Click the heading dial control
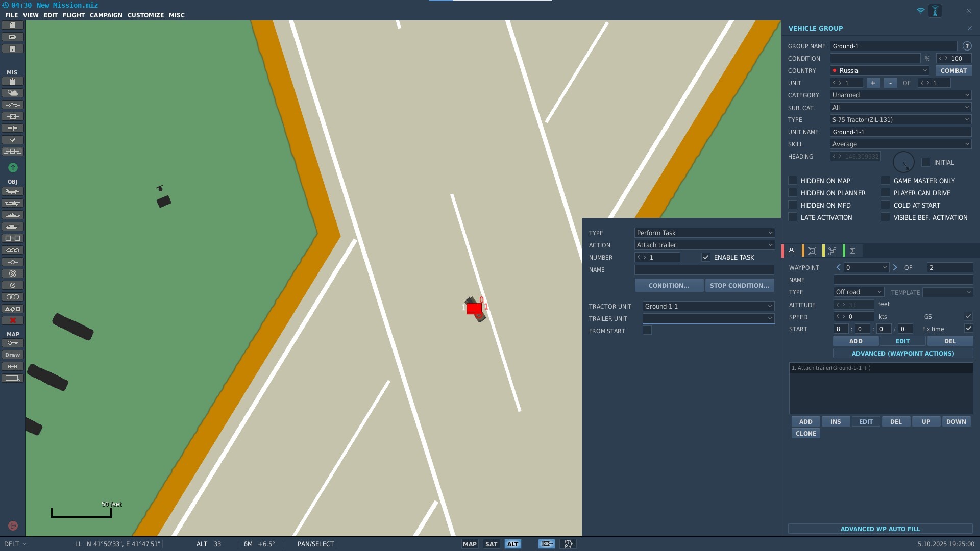This screenshot has width=980, height=551. click(903, 162)
